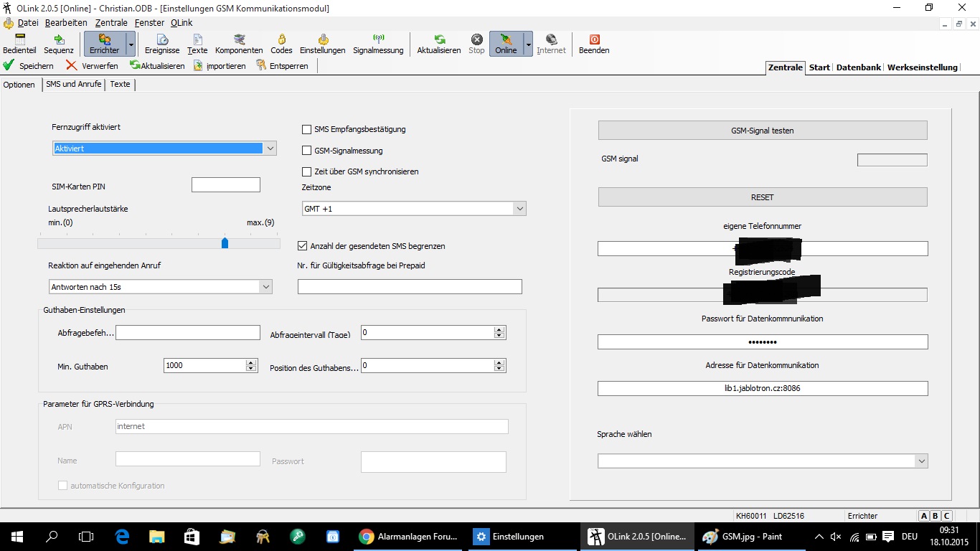Click Verwerfen with the red X
Image resolution: width=980 pixels, height=551 pixels.
91,65
